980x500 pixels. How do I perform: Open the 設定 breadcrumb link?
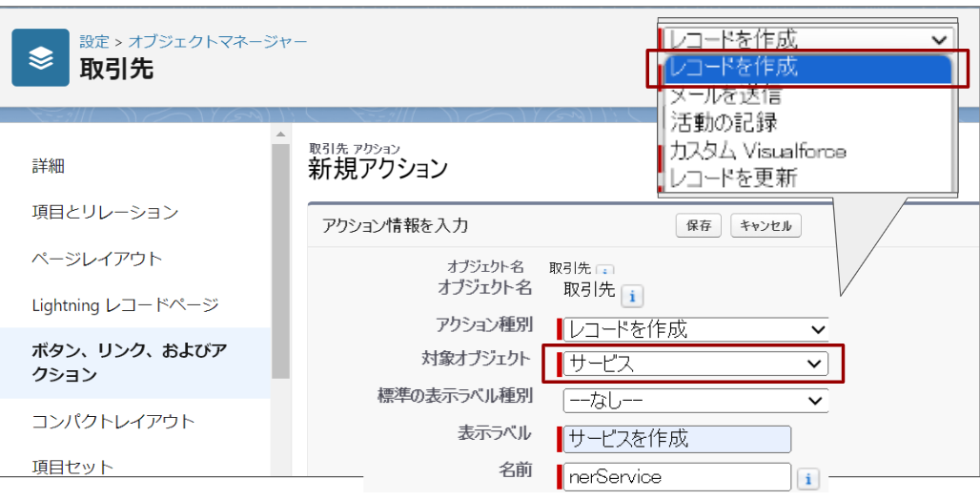pos(94,42)
